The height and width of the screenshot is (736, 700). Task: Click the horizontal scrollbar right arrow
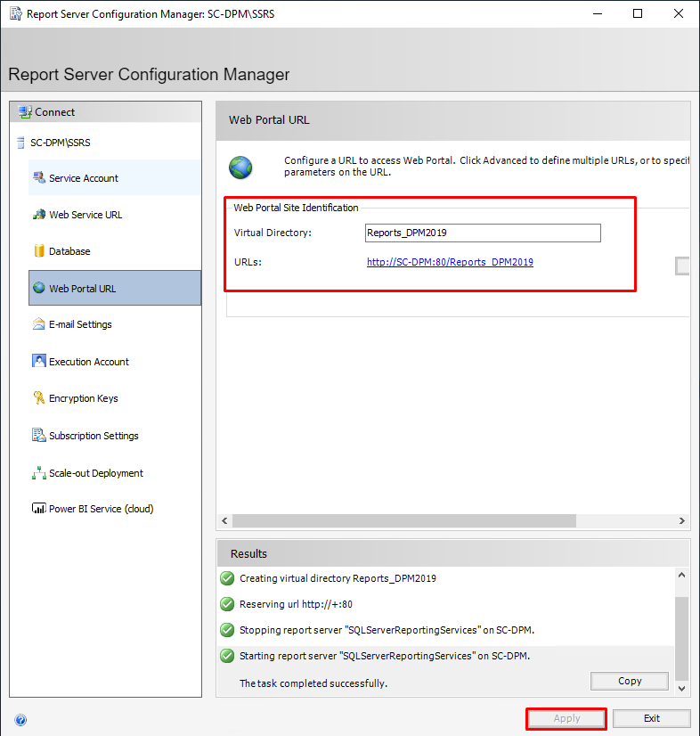[x=681, y=520]
